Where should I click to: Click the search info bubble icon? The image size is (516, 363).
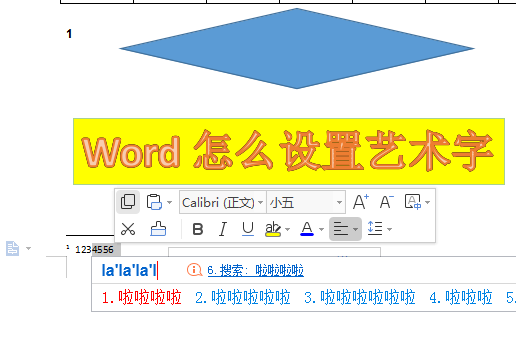tap(194, 270)
